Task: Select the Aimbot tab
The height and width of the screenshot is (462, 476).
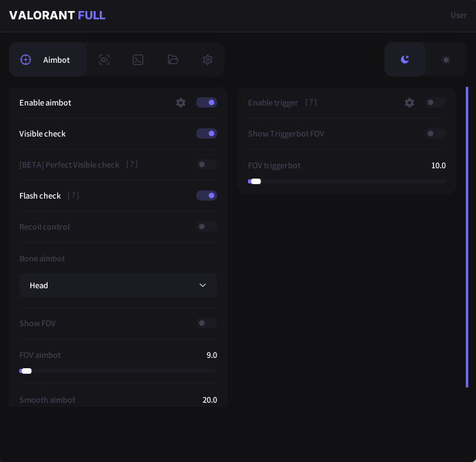Action: click(48, 60)
